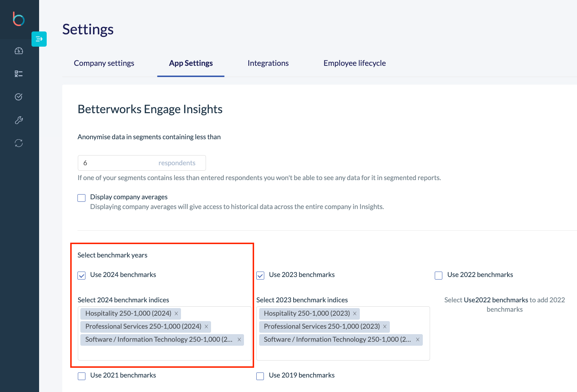The width and height of the screenshot is (577, 392).
Task: Check Use 2019 benchmarks
Action: pos(260,376)
